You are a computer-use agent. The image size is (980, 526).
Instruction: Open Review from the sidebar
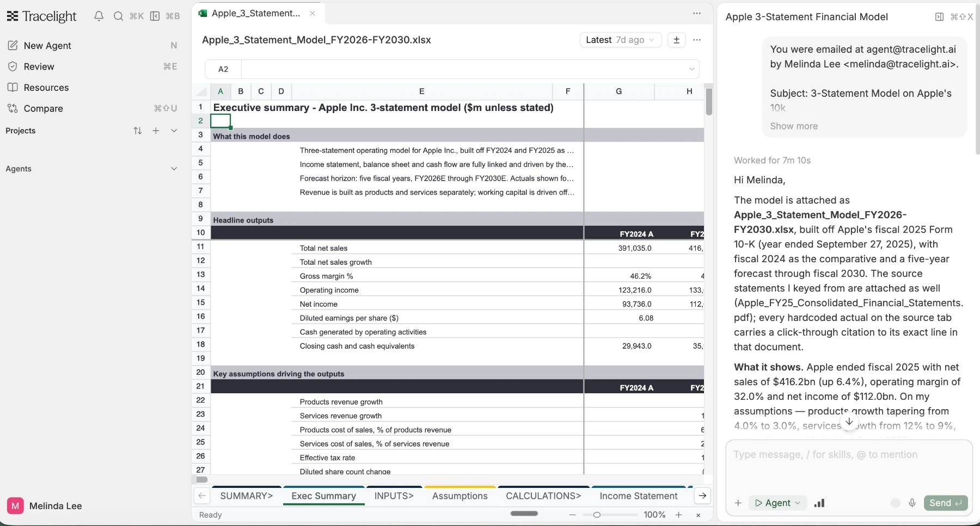tap(39, 66)
